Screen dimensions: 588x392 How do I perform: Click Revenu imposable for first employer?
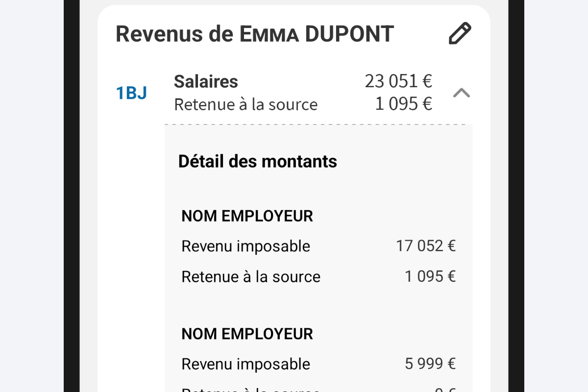pos(245,246)
